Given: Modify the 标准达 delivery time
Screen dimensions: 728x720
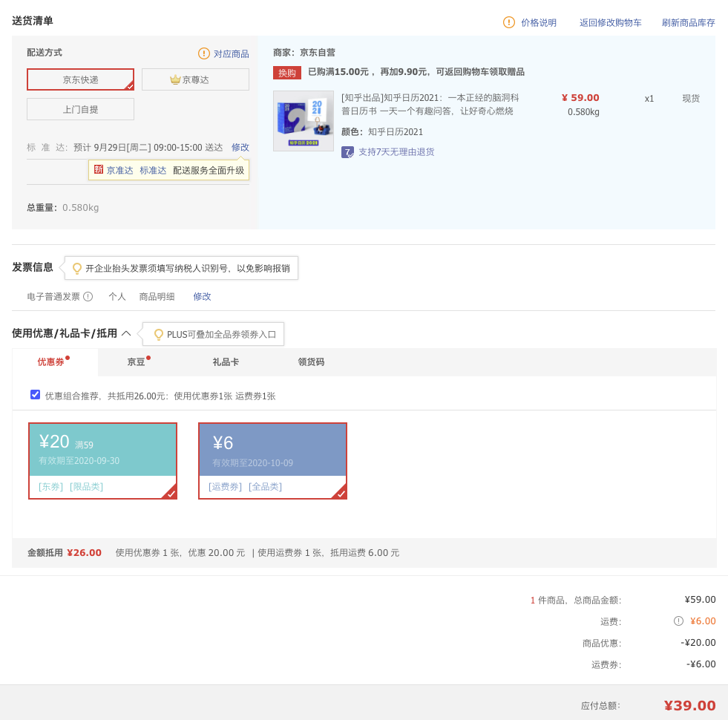Looking at the screenshot, I should (240, 147).
